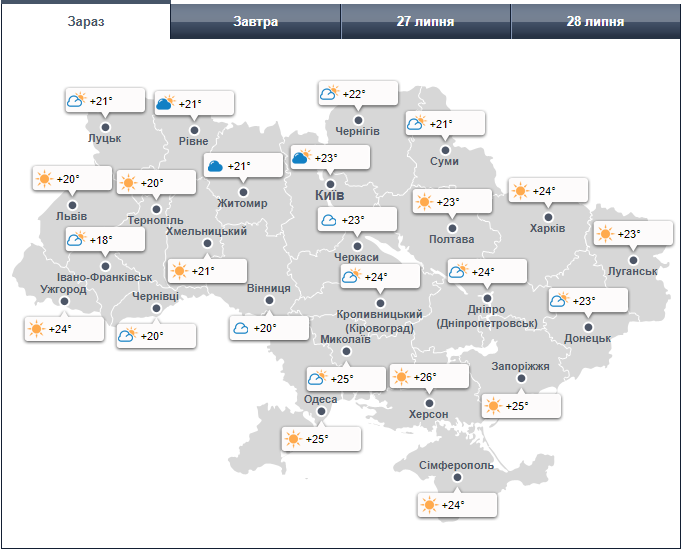This screenshot has width=681, height=551.
Task: Click the map dot marker for Вінниця
Action: pyautogui.click(x=267, y=301)
